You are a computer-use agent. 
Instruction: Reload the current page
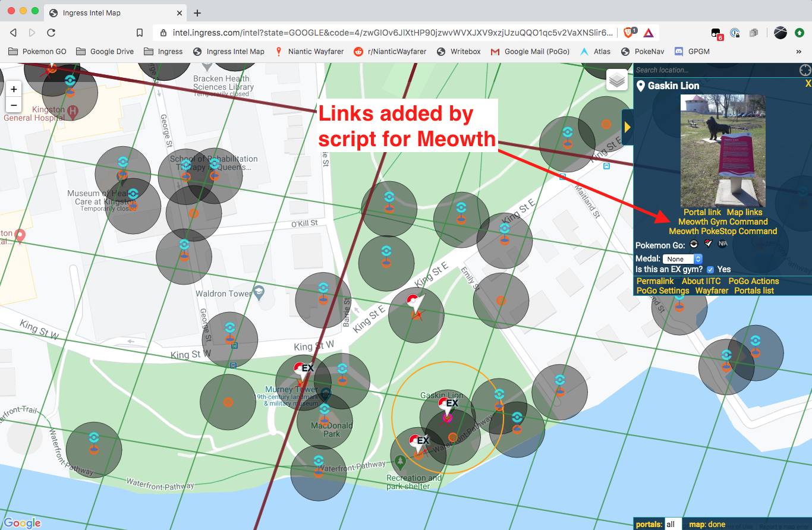pos(51,33)
